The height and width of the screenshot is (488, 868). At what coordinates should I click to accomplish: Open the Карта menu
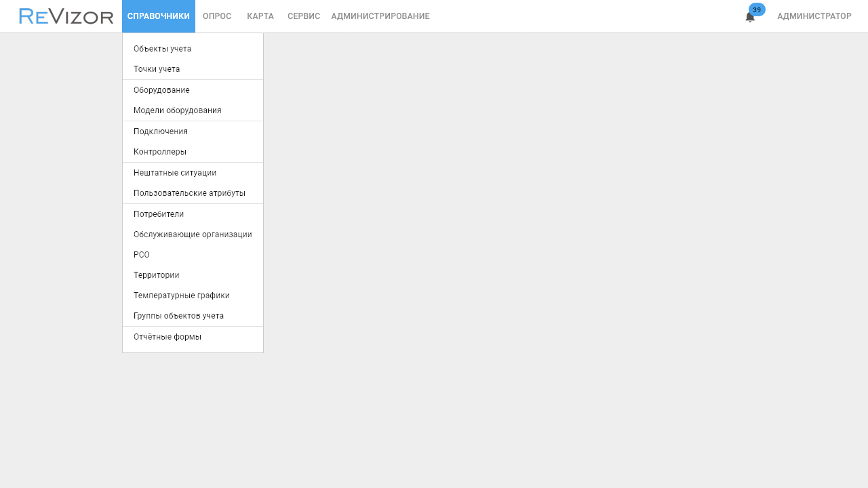click(x=260, y=16)
